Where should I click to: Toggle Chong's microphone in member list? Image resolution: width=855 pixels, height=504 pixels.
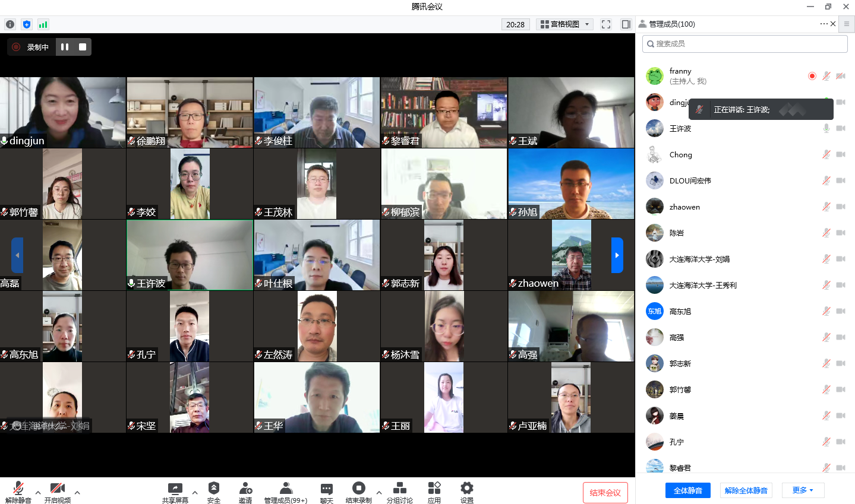(x=826, y=154)
